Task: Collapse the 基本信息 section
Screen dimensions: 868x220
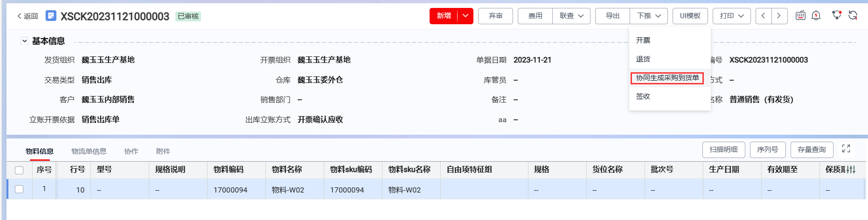Action: point(24,41)
